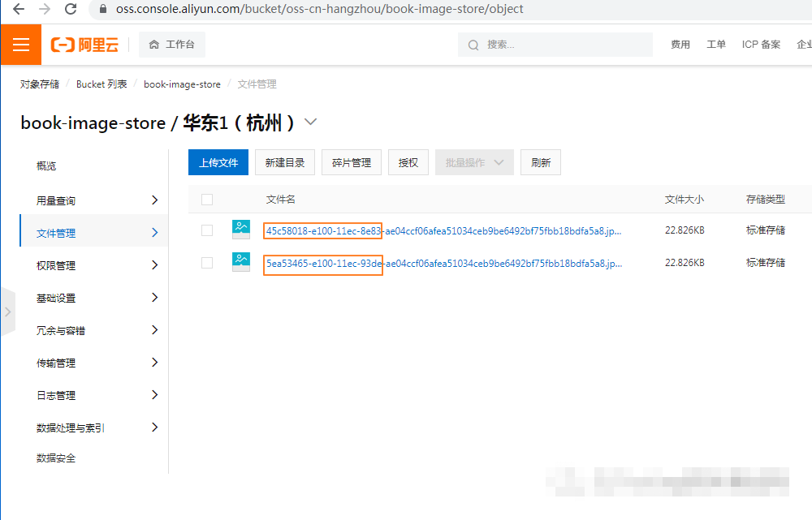Open the second file's image thumbnail icon

coord(240,262)
